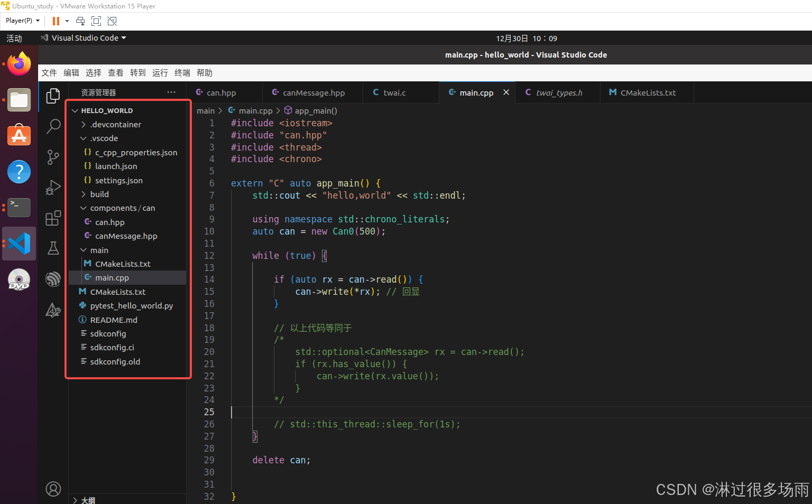Open the Extensions view
The width and height of the screenshot is (812, 504).
(x=53, y=218)
